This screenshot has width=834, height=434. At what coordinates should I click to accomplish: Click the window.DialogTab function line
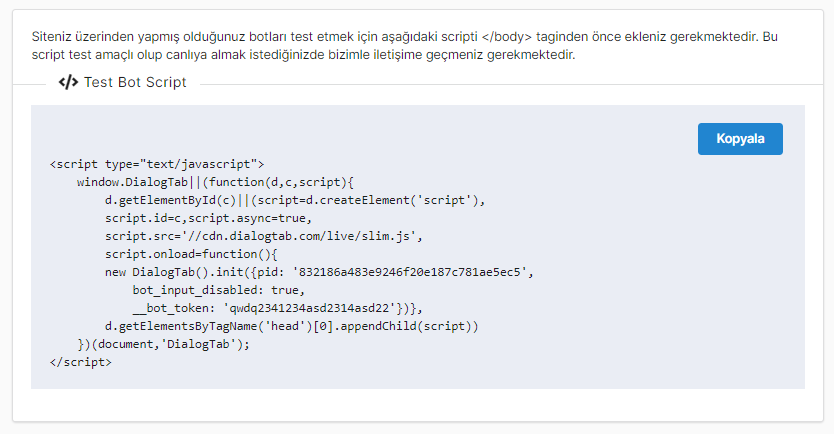pos(215,182)
